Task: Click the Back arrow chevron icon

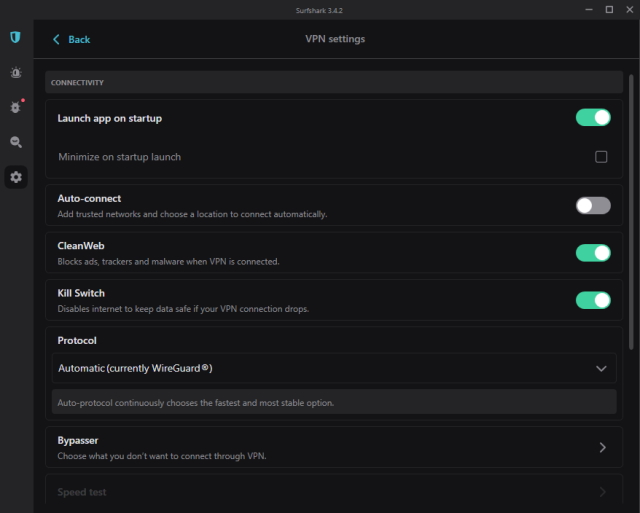Action: pos(56,39)
